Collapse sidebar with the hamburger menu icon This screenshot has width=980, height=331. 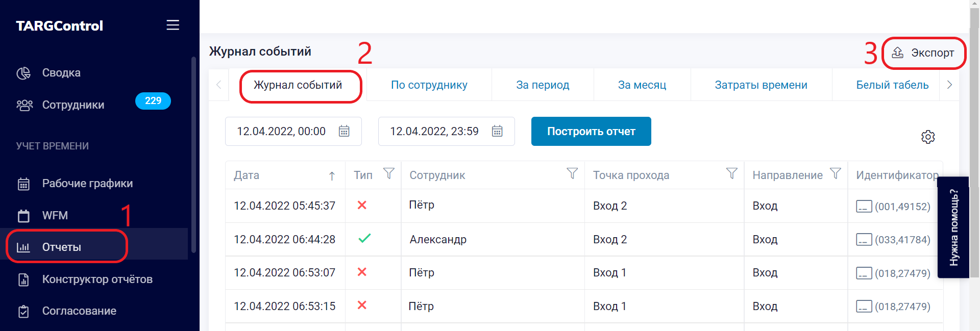point(173,25)
